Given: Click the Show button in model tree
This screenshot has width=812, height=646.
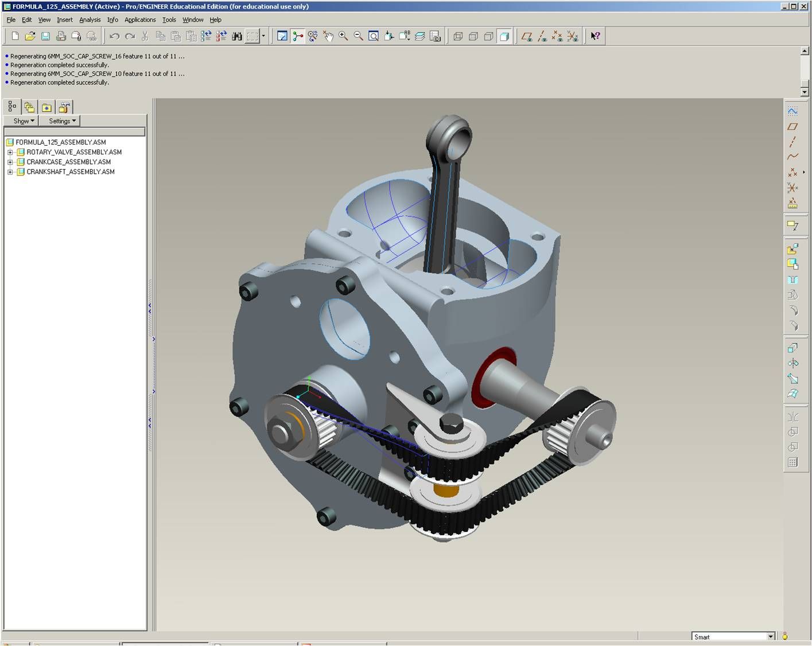Looking at the screenshot, I should [23, 121].
